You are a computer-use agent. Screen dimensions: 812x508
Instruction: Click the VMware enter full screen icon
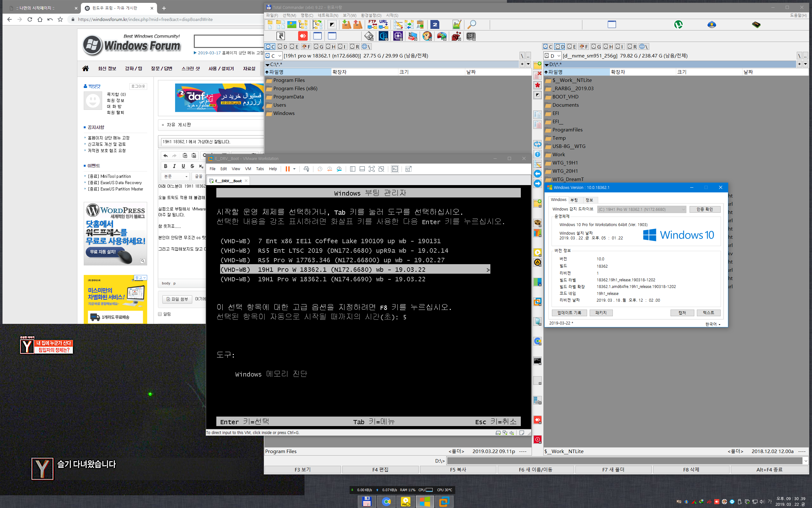click(x=372, y=169)
